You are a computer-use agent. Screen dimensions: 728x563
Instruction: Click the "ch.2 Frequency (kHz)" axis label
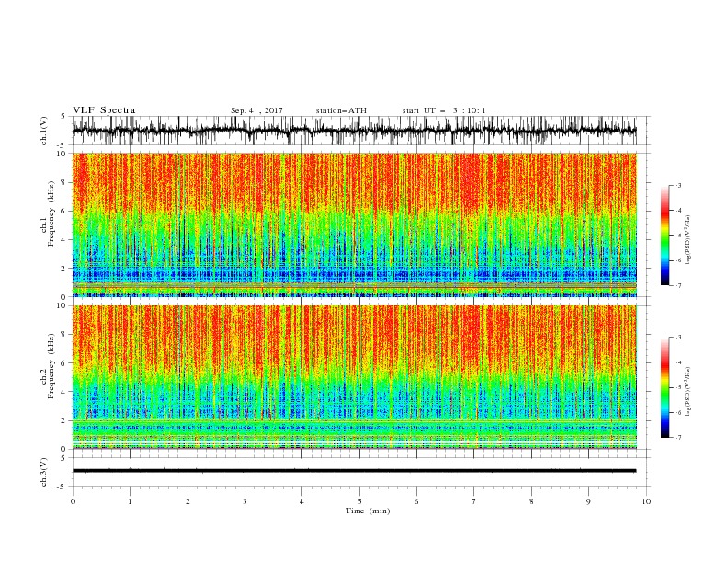pyautogui.click(x=47, y=366)
